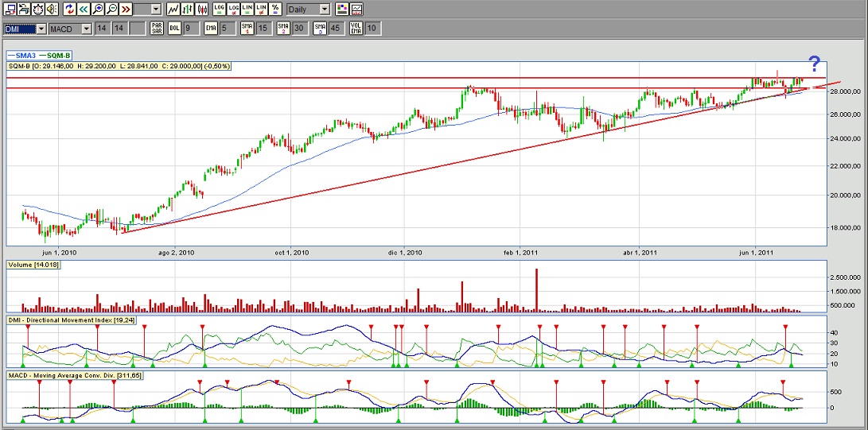This screenshot has width=868, height=430.
Task: Click the refresh chart arrows icon
Action: [x=68, y=10]
